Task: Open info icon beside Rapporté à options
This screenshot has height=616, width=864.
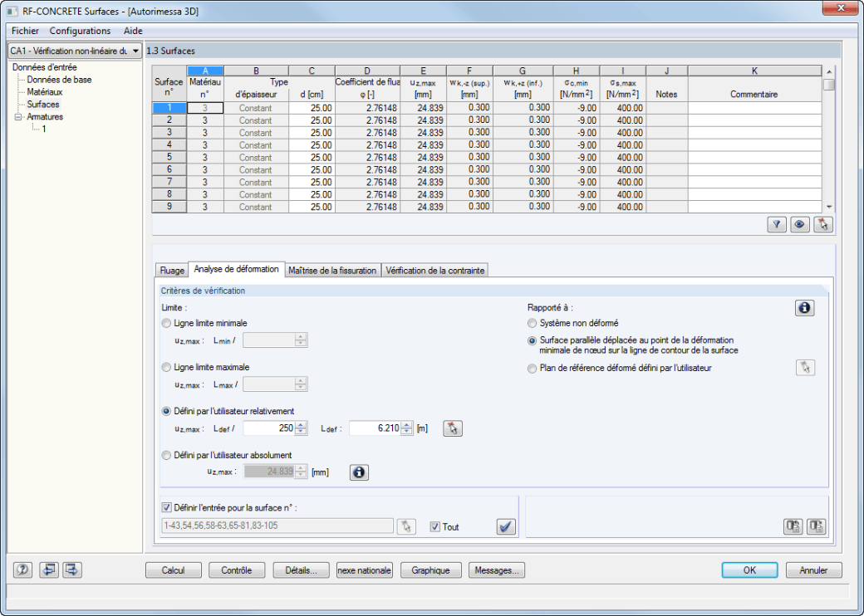Action: (x=804, y=308)
